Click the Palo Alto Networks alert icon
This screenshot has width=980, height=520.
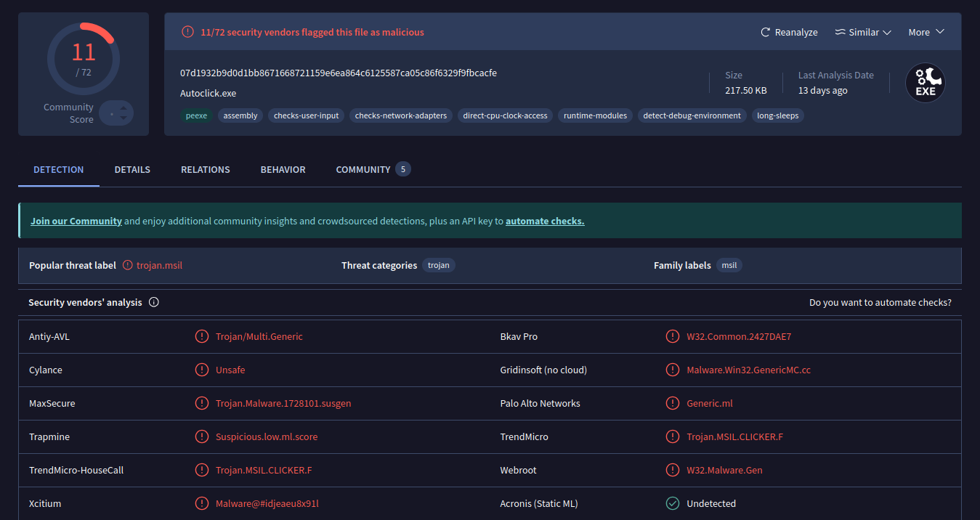tap(673, 403)
